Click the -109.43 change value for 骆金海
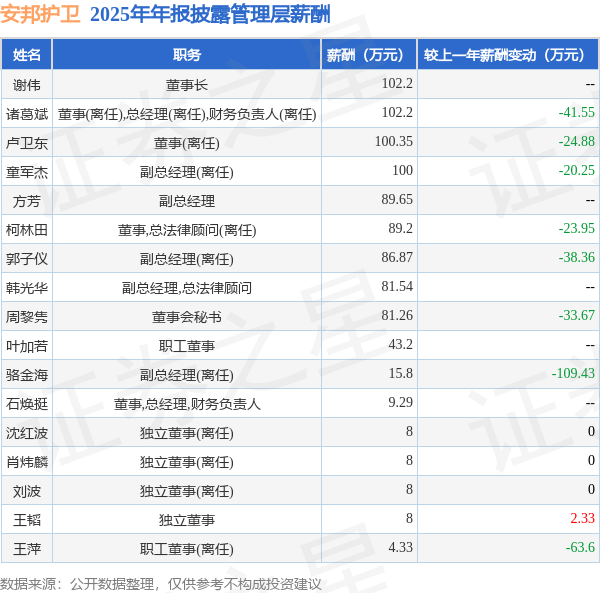 pos(573,374)
